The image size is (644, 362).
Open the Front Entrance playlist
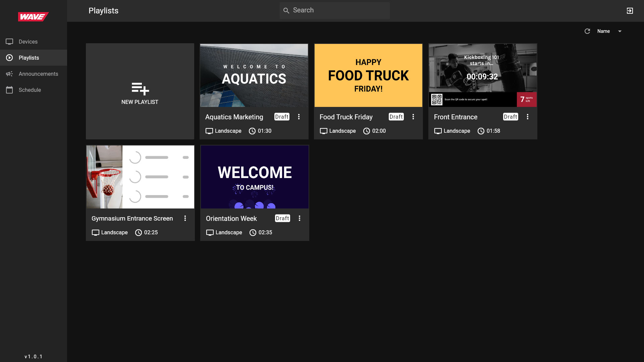tap(483, 75)
